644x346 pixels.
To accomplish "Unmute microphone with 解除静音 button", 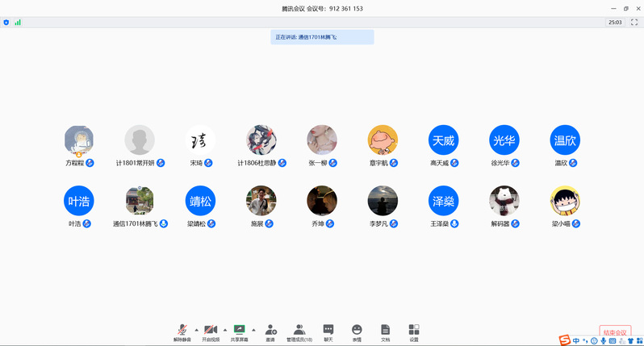I will coord(182,331).
